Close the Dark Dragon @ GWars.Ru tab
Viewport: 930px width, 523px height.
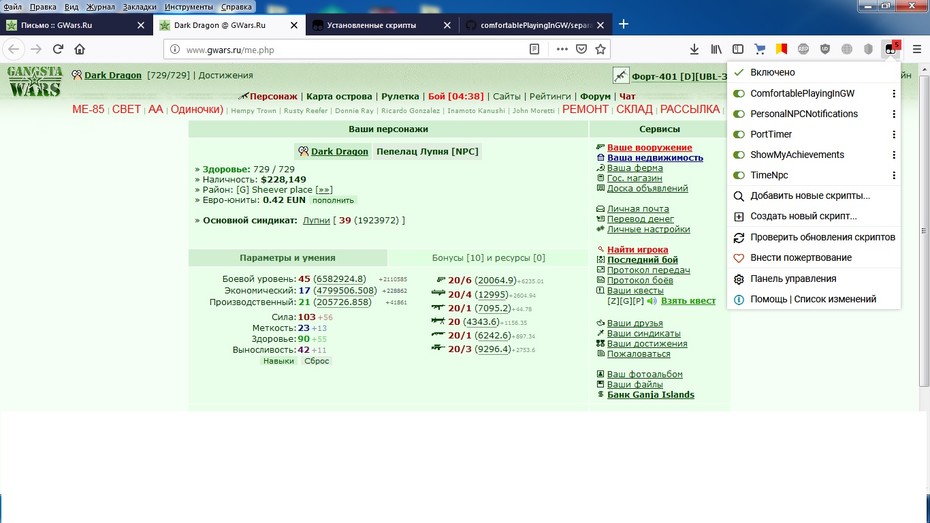point(294,25)
